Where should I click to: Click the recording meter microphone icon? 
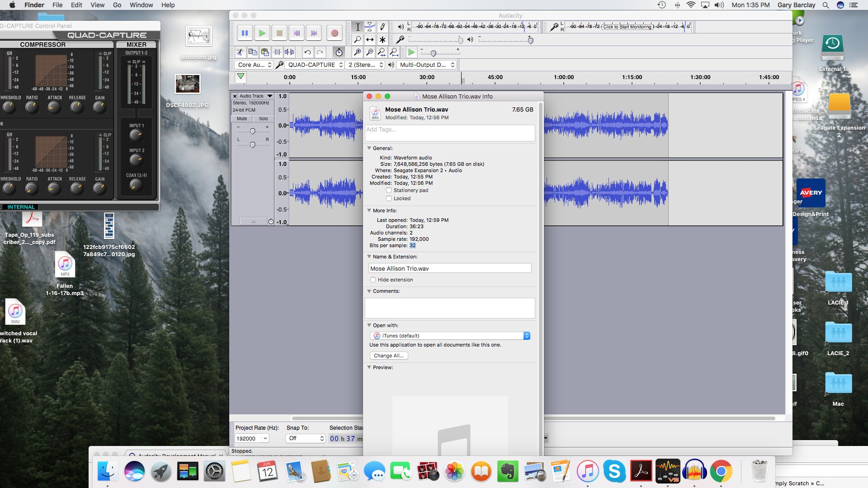[554, 27]
